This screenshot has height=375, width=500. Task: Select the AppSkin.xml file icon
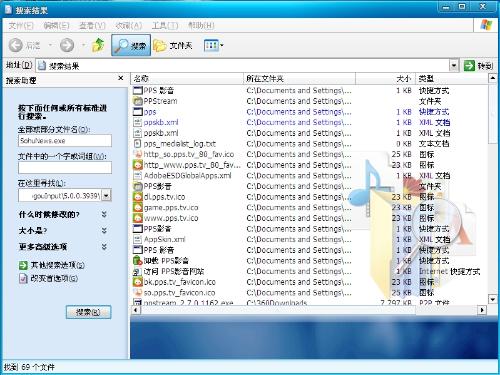click(x=138, y=239)
